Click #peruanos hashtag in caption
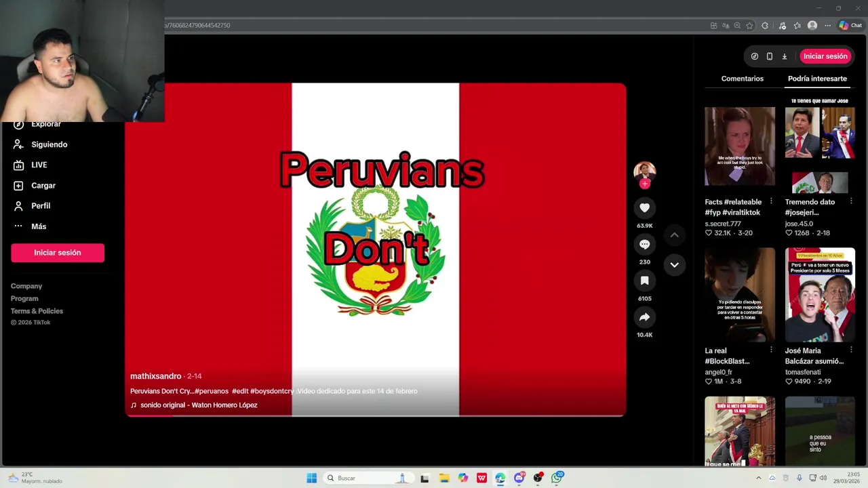 point(212,391)
